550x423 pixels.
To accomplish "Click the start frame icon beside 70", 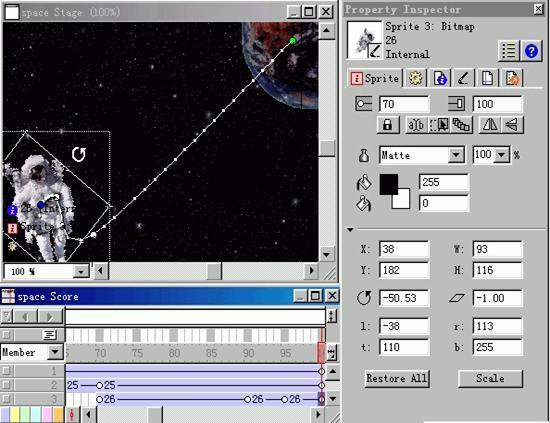I will 363,104.
